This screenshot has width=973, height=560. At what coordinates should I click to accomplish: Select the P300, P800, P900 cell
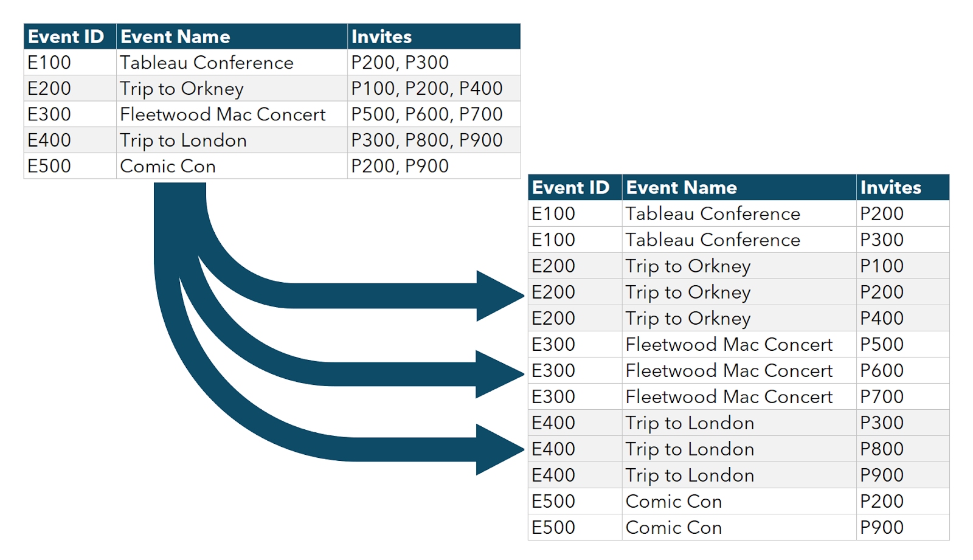(434, 140)
